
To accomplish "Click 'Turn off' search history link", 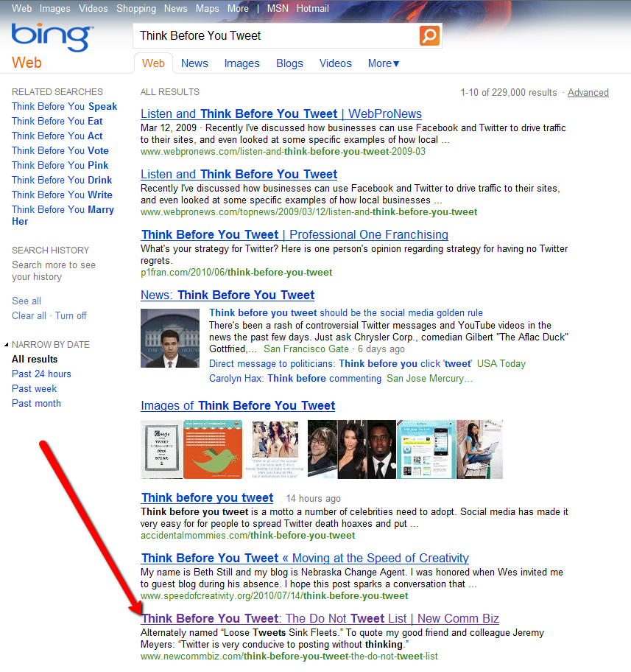I will (71, 315).
